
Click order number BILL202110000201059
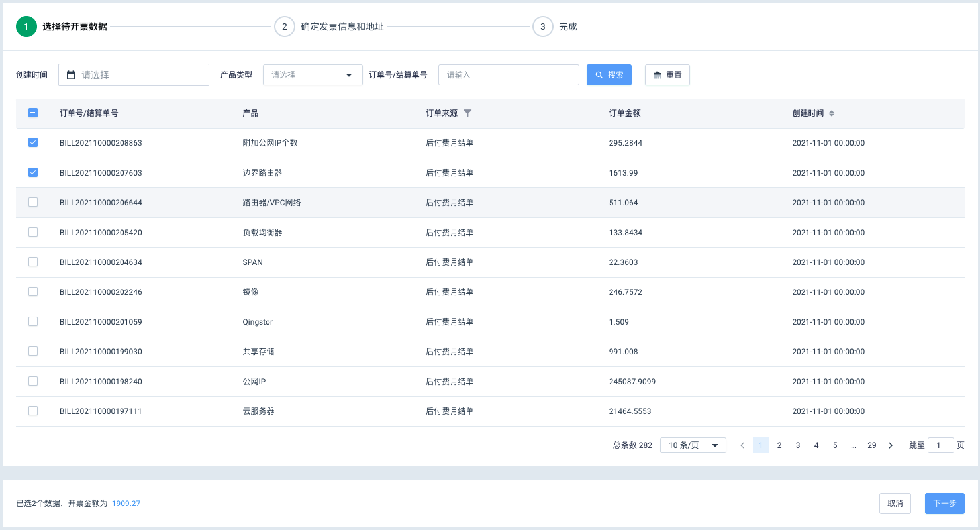[x=101, y=322]
